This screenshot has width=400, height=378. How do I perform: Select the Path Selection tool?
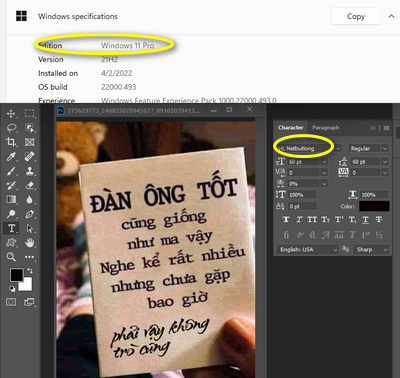coord(30,228)
